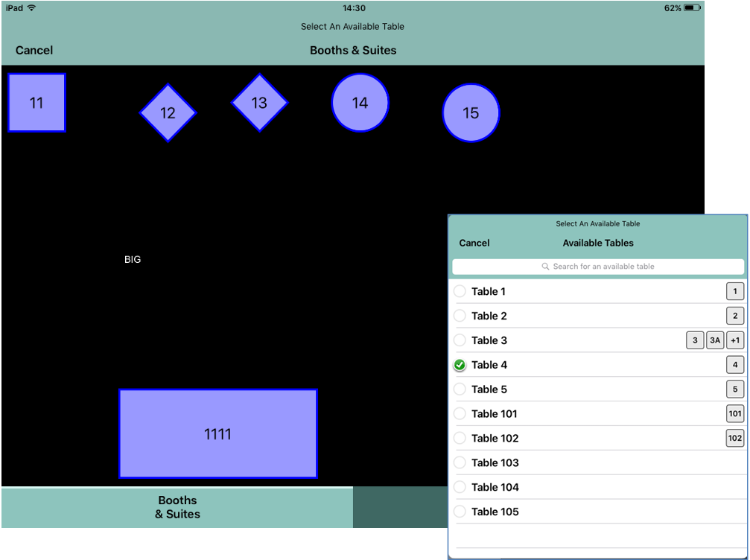The width and height of the screenshot is (750, 560).
Task: Click the BIG table on the floor plan
Action: [132, 259]
